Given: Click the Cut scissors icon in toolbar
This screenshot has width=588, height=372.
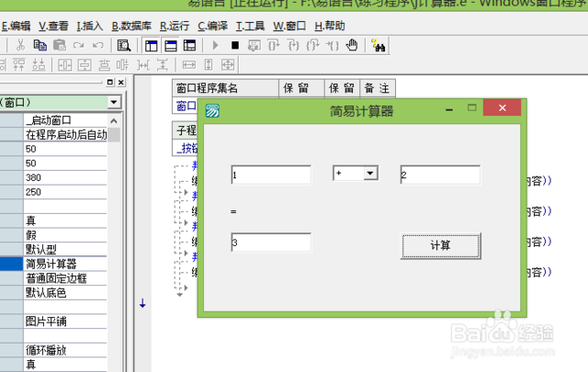Looking at the screenshot, I should pos(20,45).
